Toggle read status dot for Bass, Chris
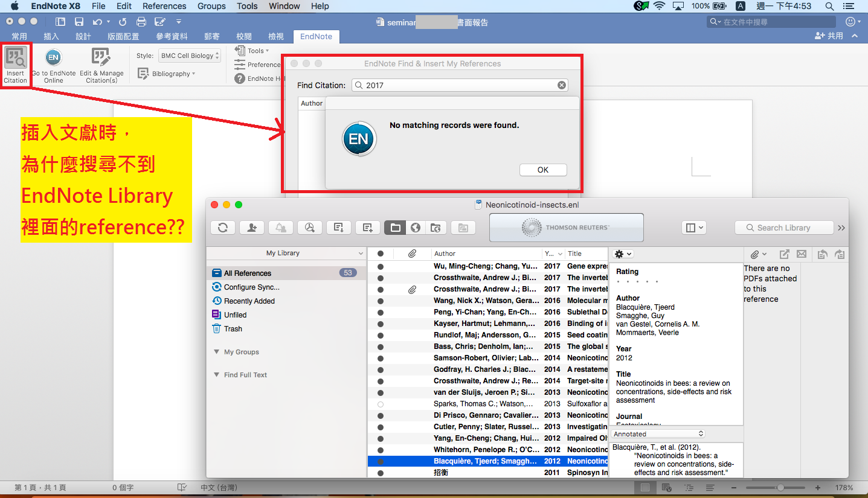This screenshot has height=498, width=868. [x=380, y=346]
